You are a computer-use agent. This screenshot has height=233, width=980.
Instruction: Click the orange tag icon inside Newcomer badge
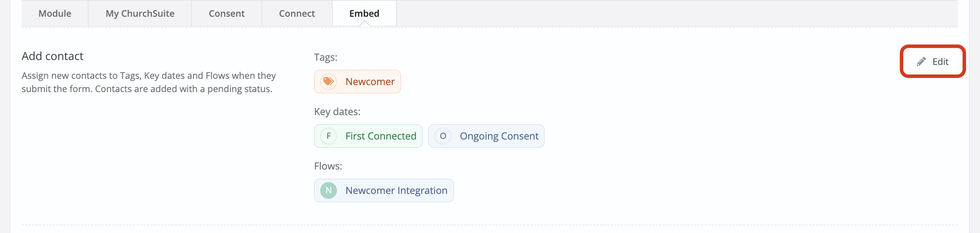tap(328, 81)
